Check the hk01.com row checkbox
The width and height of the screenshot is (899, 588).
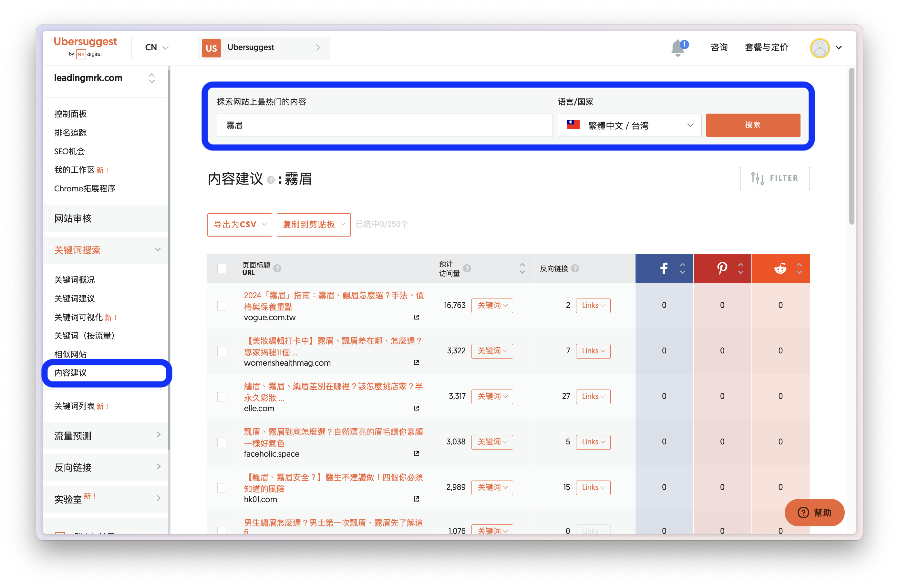coord(222,487)
